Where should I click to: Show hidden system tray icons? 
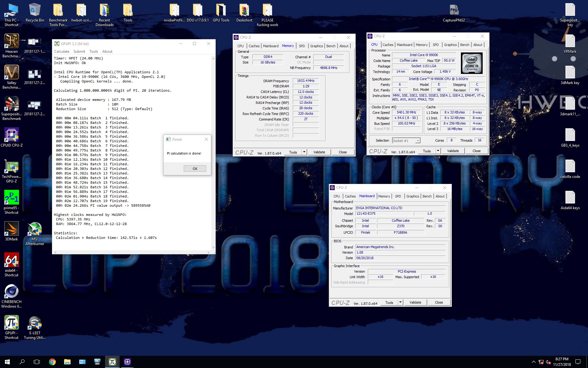click(x=534, y=362)
